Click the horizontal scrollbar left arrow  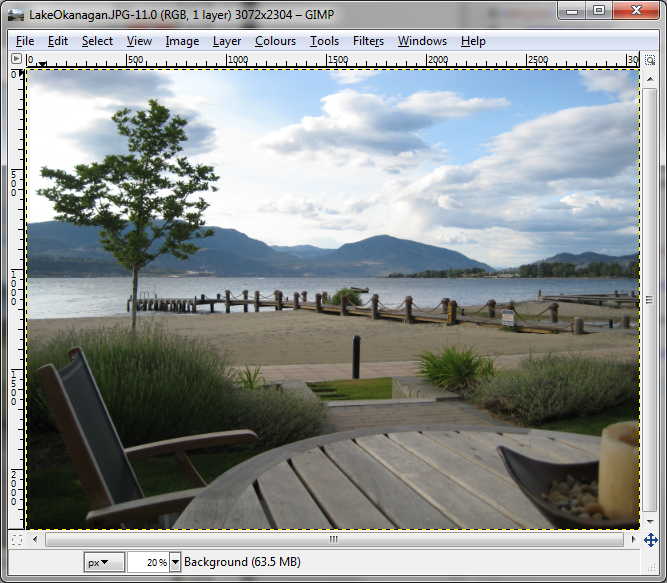35,540
